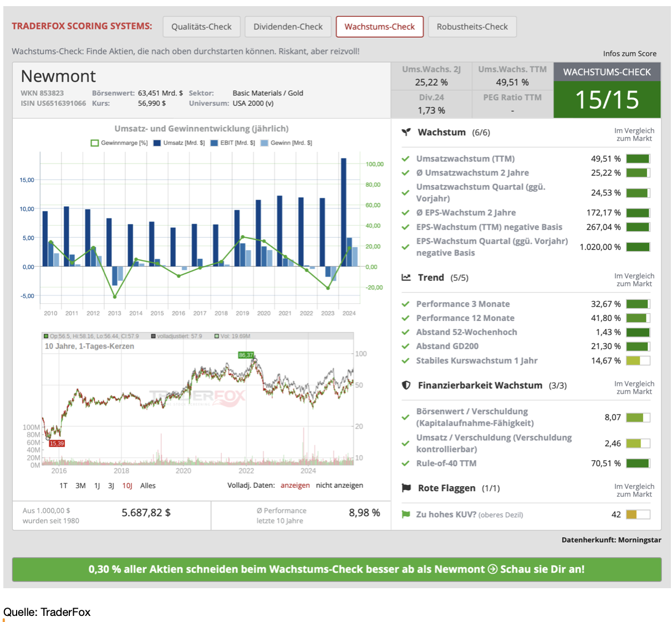This screenshot has height=622, width=672.
Task: Click the Newmont company name heading
Action: click(58, 76)
